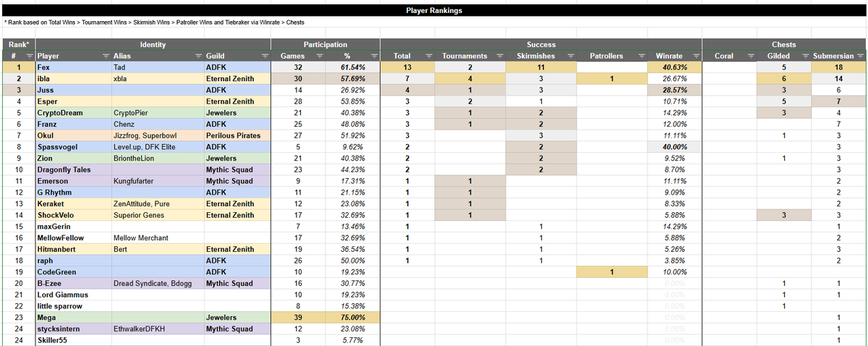Open the Games column filter
Viewport: 868px width, 346px height.
pos(318,56)
